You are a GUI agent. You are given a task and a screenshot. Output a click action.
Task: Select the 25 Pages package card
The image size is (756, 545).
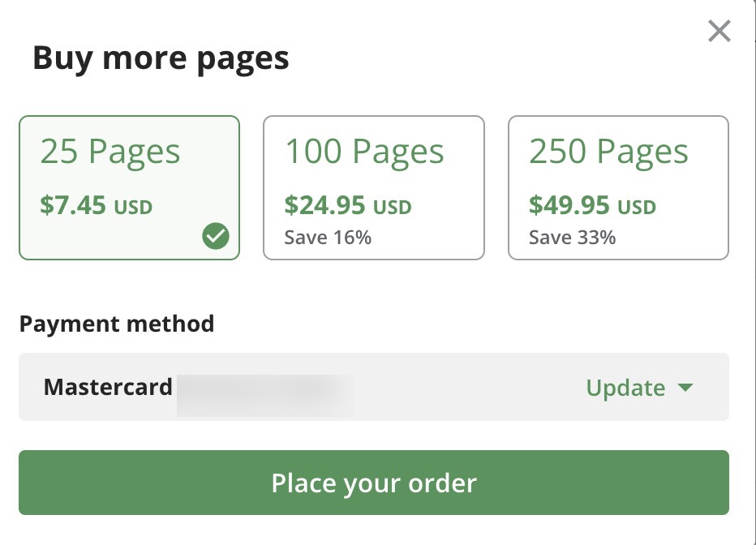coord(129,187)
